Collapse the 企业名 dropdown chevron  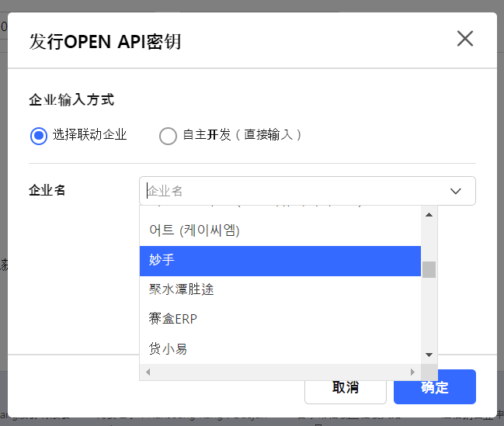[456, 191]
